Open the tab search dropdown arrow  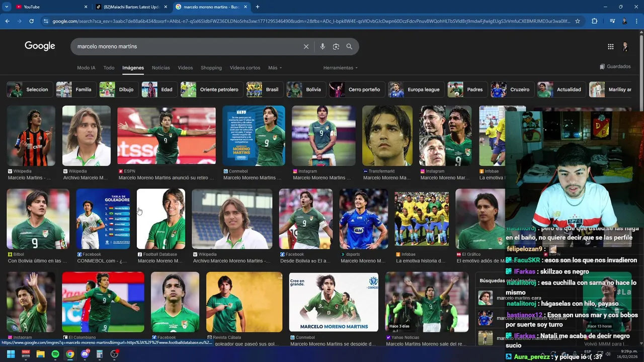(7, 7)
